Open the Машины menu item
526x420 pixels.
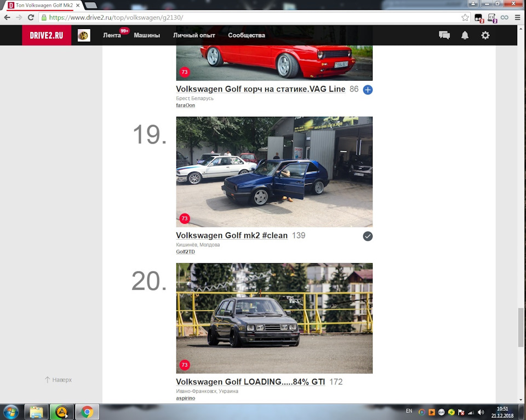pos(147,35)
